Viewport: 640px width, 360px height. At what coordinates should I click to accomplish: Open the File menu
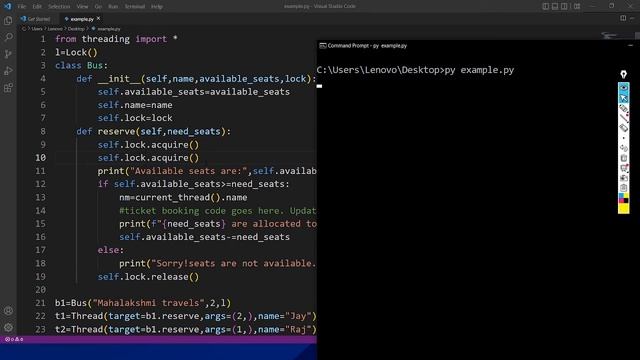pyautogui.click(x=22, y=7)
